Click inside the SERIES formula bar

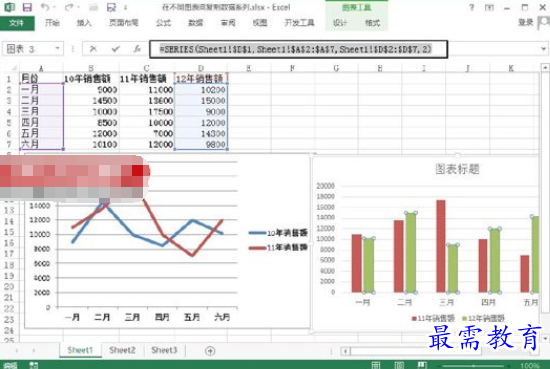coord(299,49)
